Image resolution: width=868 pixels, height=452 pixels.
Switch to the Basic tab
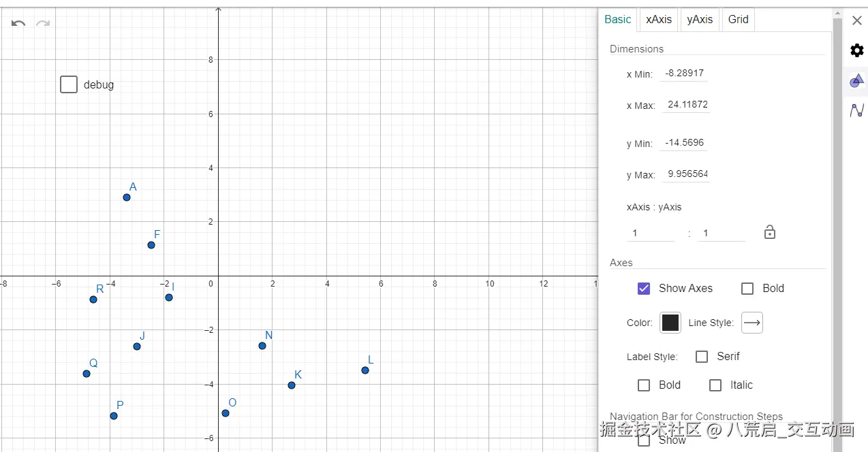[618, 19]
